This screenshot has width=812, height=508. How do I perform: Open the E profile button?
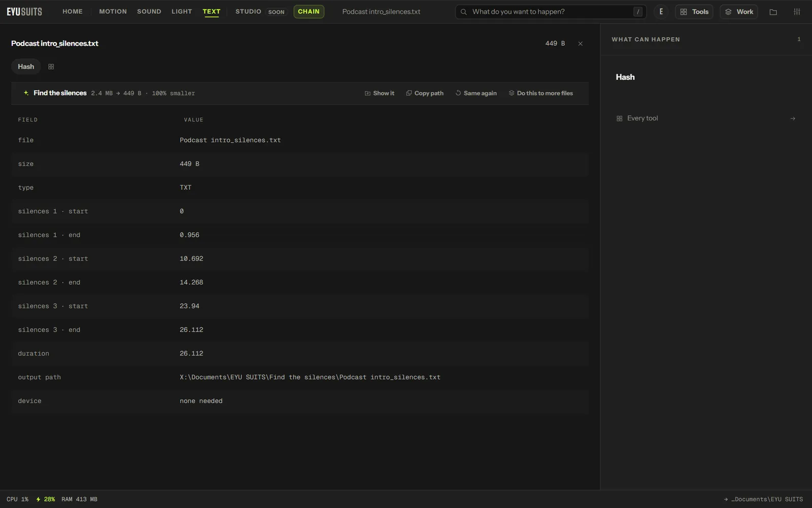pos(661,12)
